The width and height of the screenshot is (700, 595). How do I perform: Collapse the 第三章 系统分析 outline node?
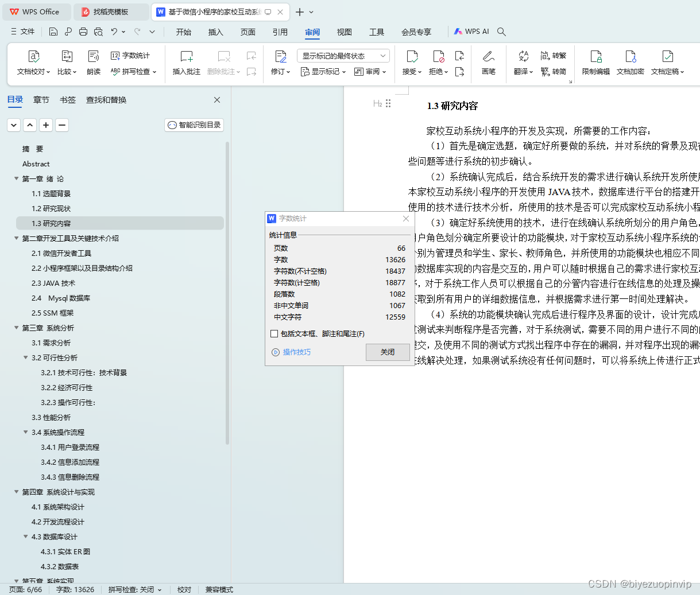16,328
